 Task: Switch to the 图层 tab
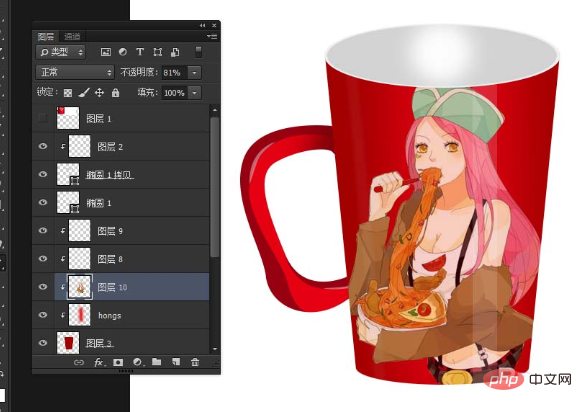[46, 36]
